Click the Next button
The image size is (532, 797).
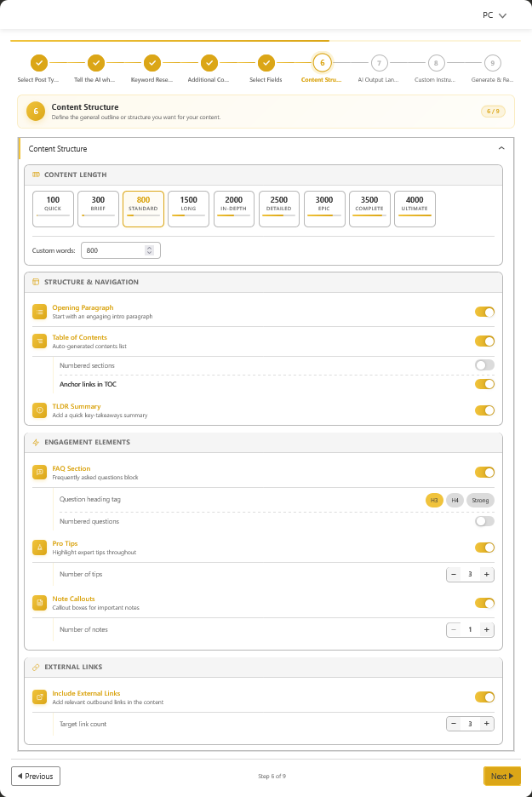(x=501, y=776)
